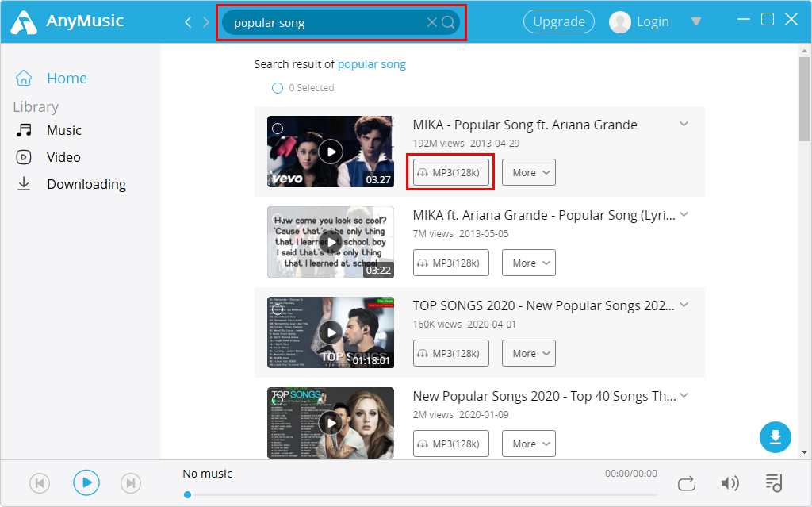Screen dimensions: 812x507
Task: Expand the dropdown beside Login
Action: click(695, 21)
